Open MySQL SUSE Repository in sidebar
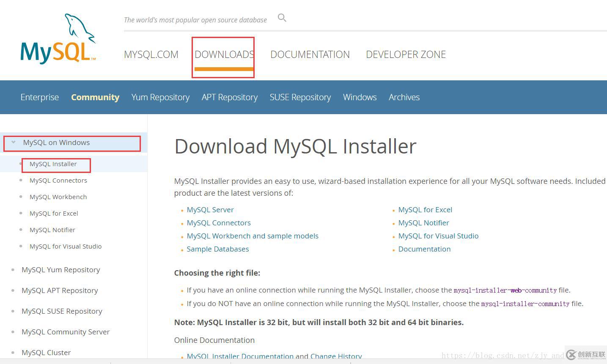 coord(62,311)
